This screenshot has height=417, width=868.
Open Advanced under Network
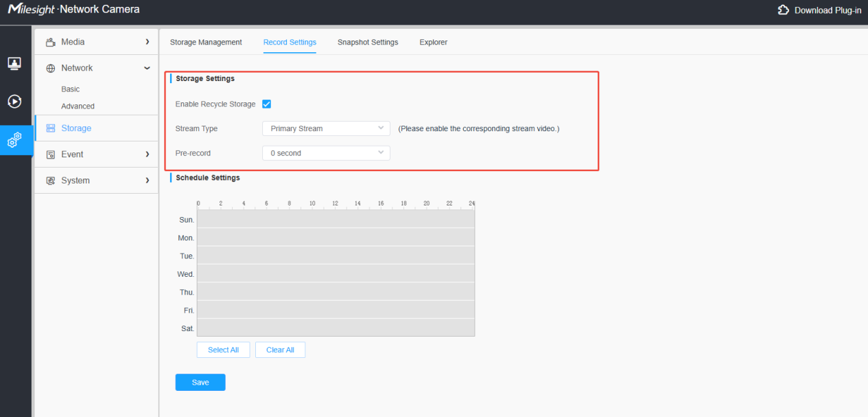(x=78, y=106)
